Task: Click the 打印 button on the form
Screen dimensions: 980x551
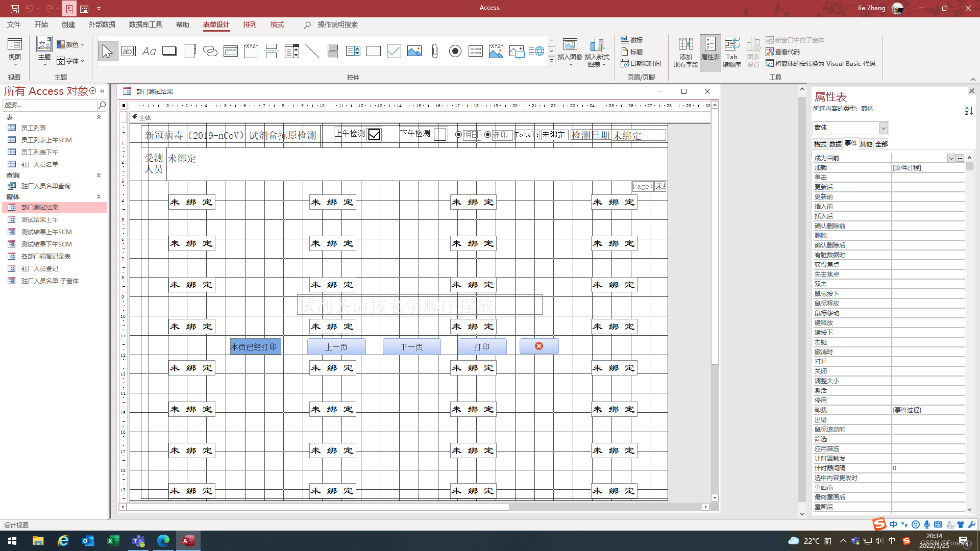Action: click(482, 347)
